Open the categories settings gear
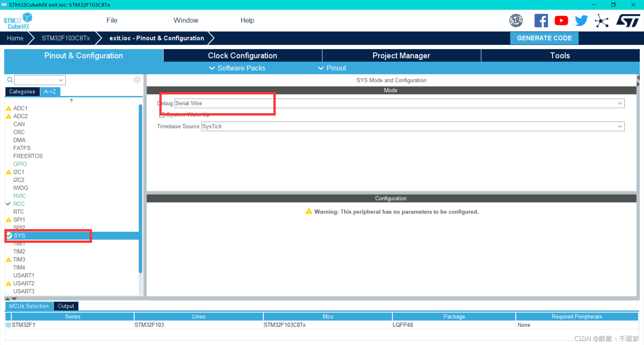644x345 pixels. pos(137,80)
